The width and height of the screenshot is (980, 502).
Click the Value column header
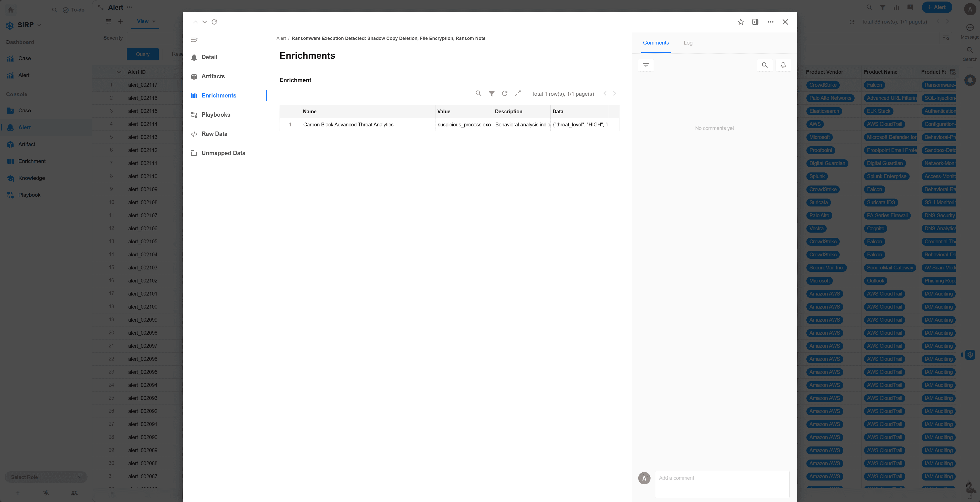(464, 112)
